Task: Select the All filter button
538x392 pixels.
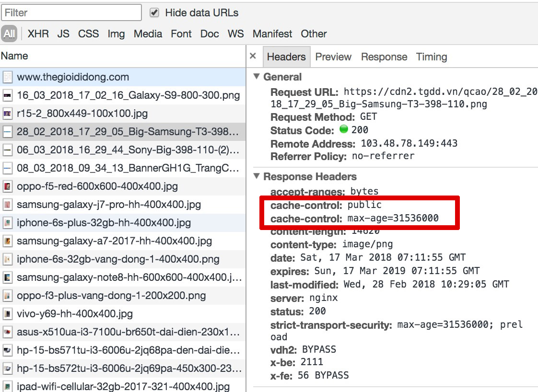Action: click(9, 34)
